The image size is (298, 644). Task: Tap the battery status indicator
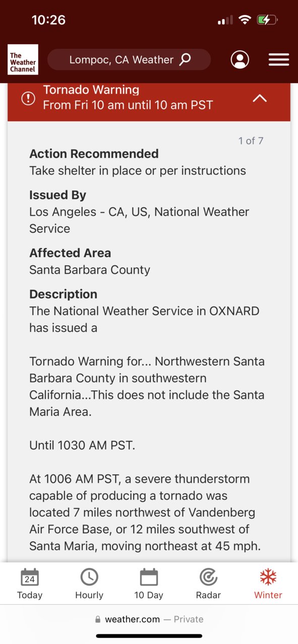click(267, 20)
